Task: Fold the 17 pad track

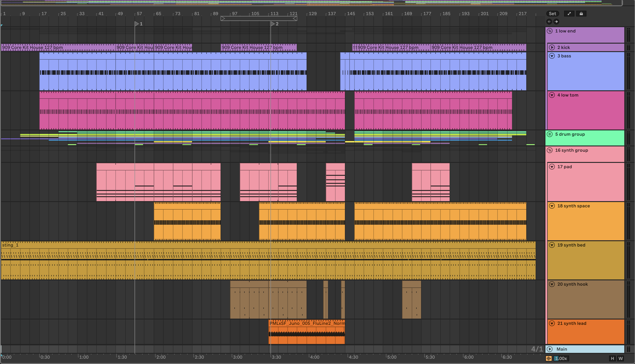Action: 552,167
